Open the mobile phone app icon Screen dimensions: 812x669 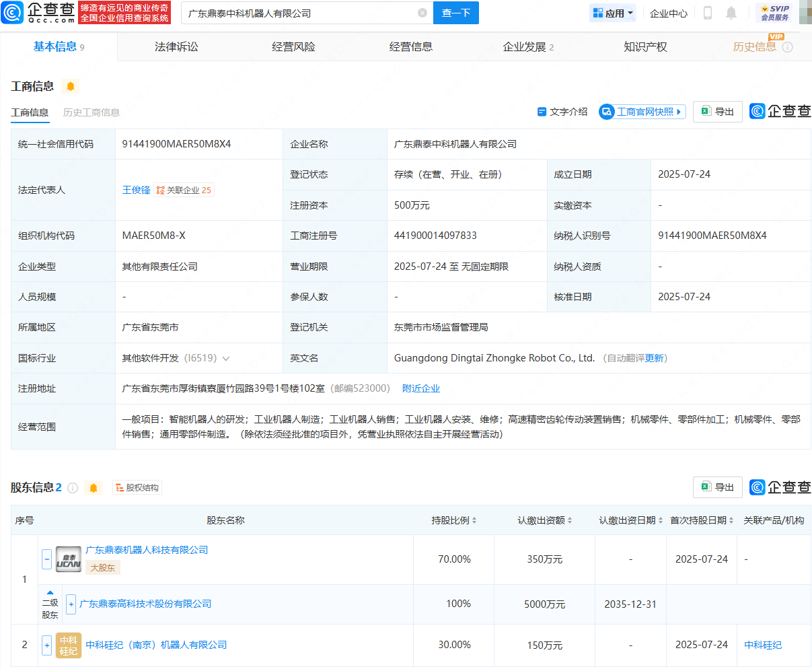click(708, 13)
